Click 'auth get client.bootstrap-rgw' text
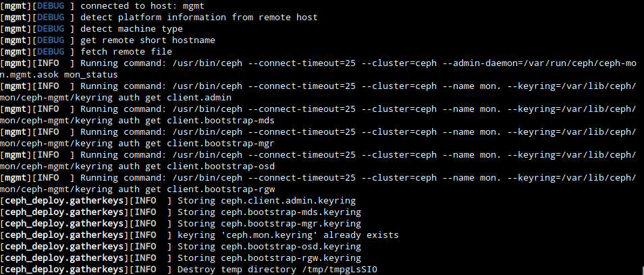 click(196, 189)
